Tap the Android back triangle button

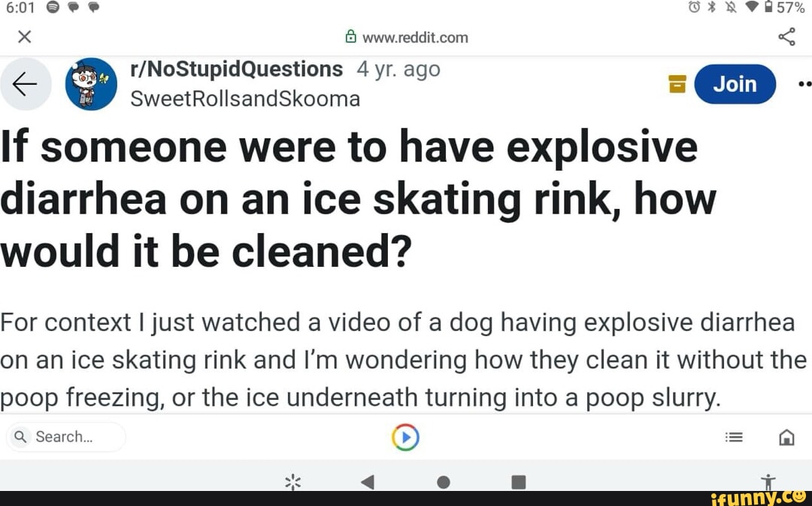[368, 482]
